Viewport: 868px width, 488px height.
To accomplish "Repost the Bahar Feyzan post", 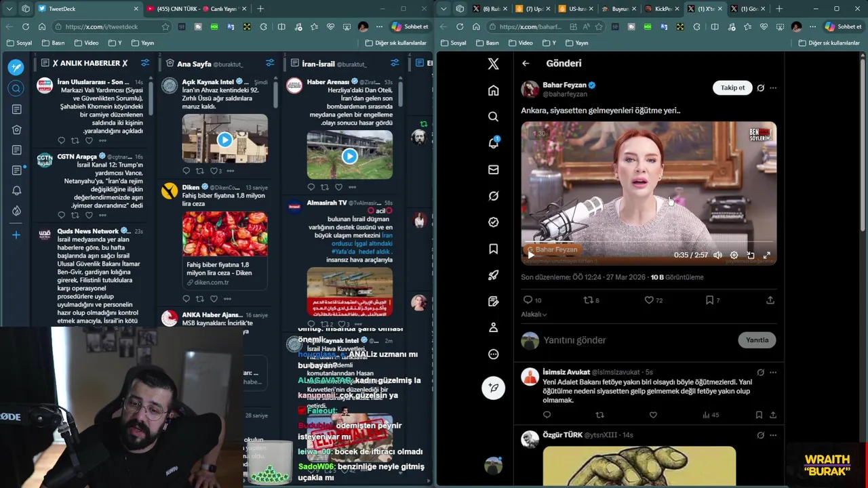I will [591, 300].
